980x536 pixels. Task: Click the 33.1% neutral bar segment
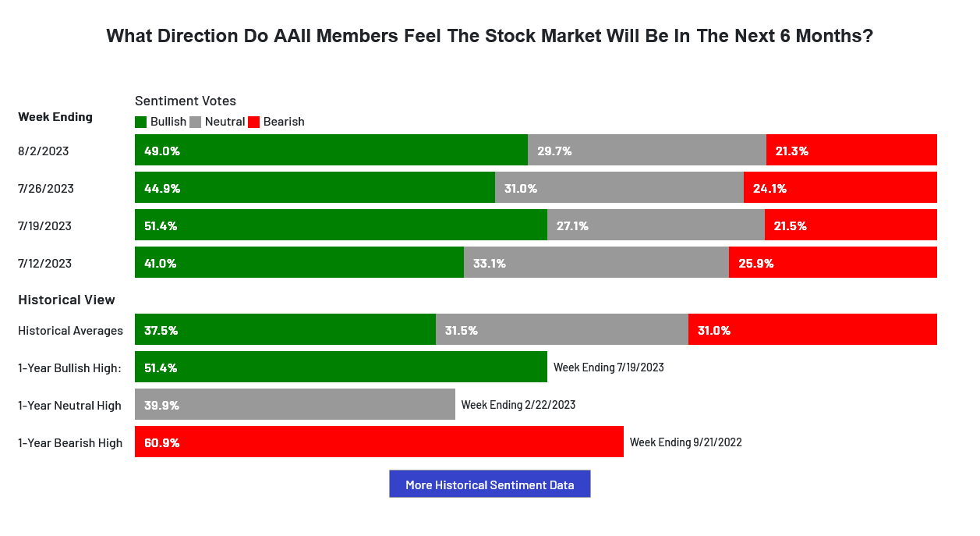(596, 263)
